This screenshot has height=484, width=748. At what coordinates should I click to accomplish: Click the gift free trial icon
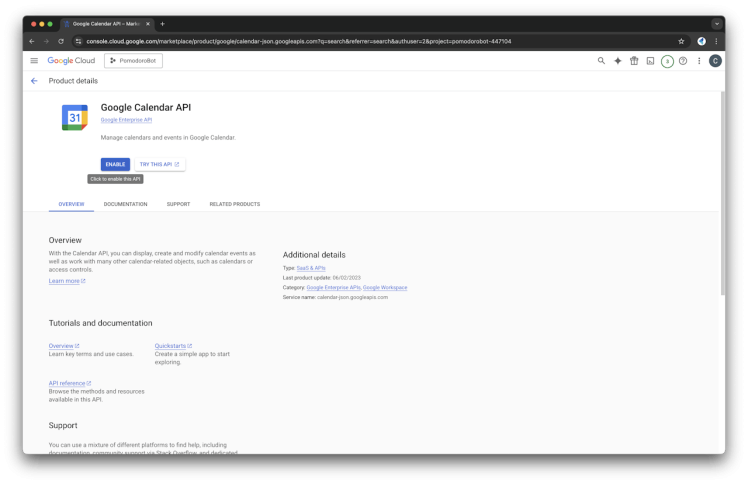(x=634, y=61)
